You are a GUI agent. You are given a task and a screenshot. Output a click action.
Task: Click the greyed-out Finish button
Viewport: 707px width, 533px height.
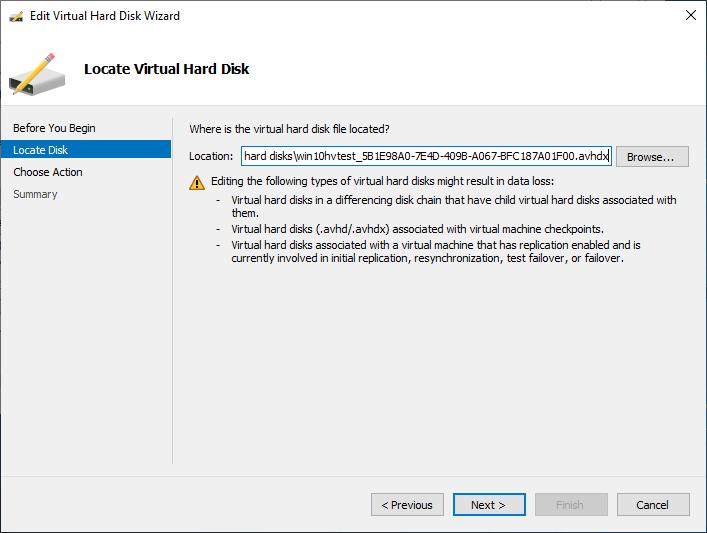(571, 505)
